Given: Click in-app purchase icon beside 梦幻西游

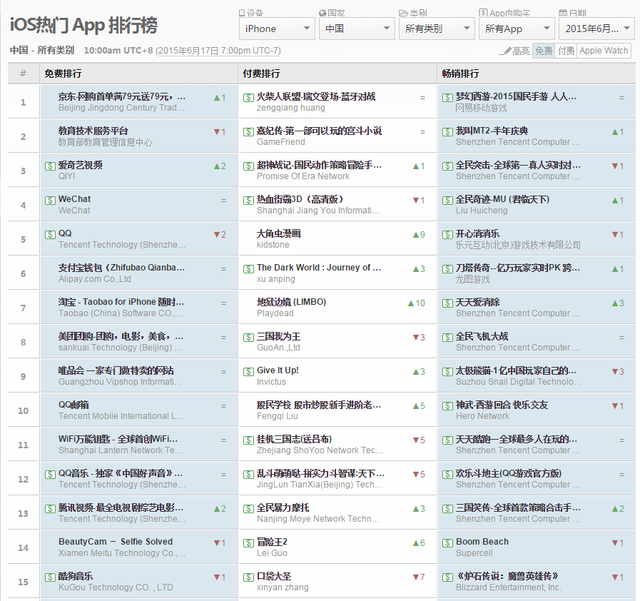Looking at the screenshot, I should point(447,98).
